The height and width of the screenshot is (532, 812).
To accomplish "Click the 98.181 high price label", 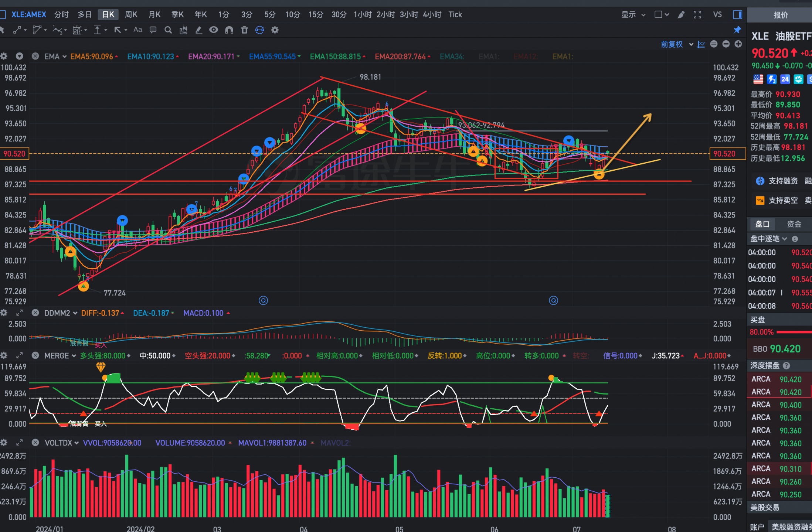I will 370,77.
